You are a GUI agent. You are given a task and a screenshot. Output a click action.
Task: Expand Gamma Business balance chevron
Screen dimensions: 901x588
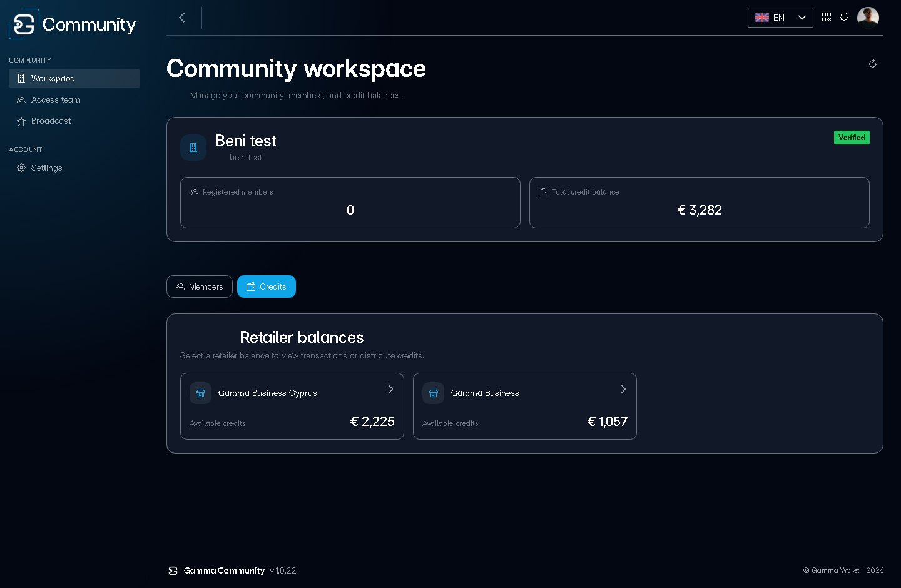[623, 389]
